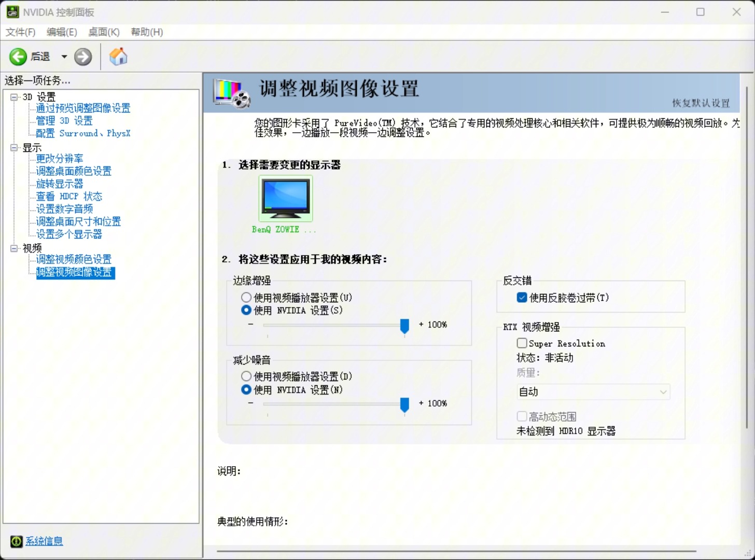Select noise reduction 使用 NVIDIA 设置(N) radio
This screenshot has height=560, width=755.
click(246, 389)
